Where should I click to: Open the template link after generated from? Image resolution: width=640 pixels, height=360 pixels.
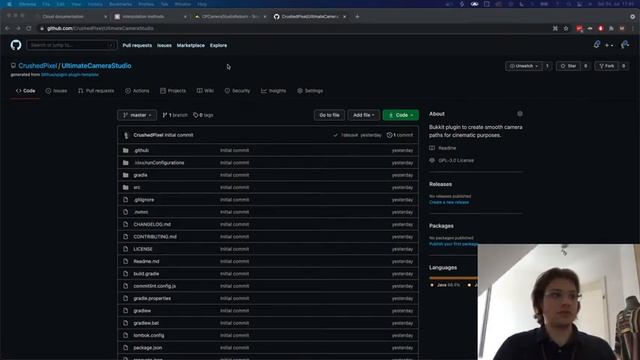tap(70, 75)
